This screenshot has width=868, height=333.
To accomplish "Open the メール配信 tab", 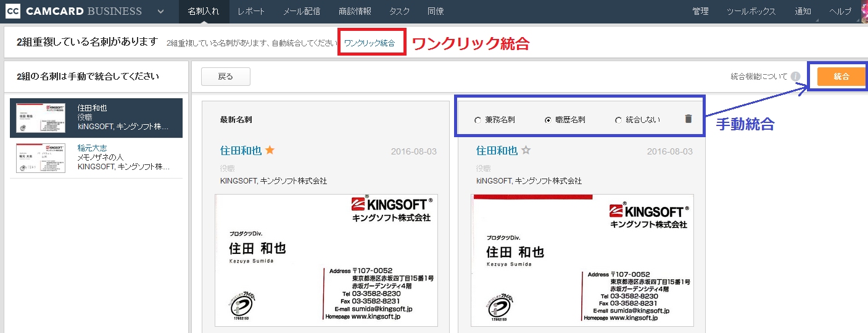I will coord(302,11).
